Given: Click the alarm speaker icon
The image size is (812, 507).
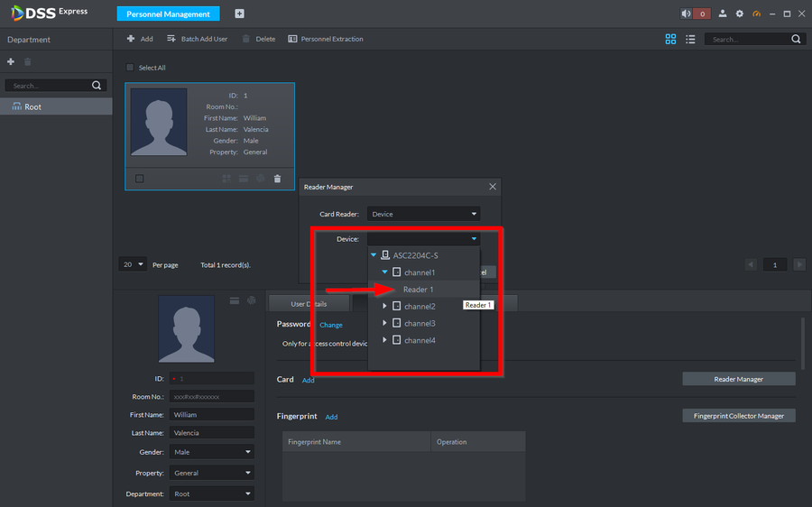Looking at the screenshot, I should tap(687, 14).
